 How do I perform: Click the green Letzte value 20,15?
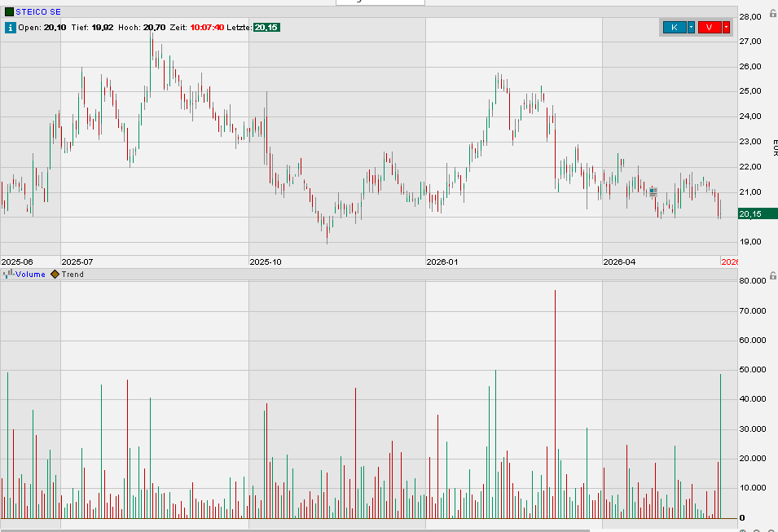coord(266,28)
